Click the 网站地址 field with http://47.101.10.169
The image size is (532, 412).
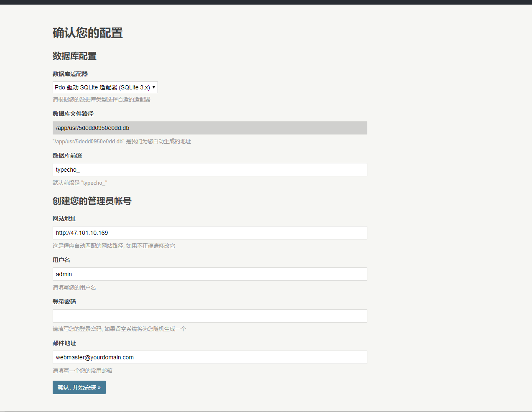pyautogui.click(x=210, y=233)
